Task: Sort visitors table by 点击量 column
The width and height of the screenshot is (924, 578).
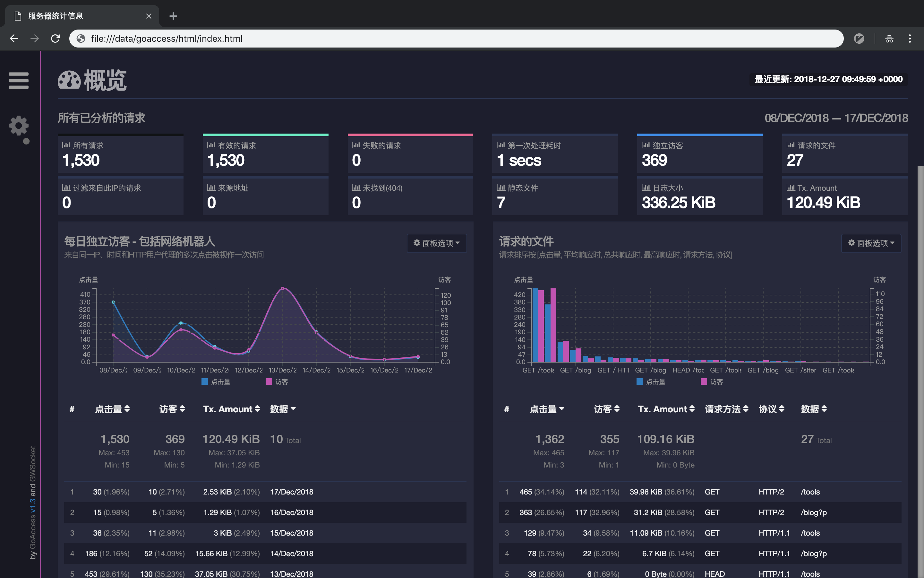Action: pos(112,409)
